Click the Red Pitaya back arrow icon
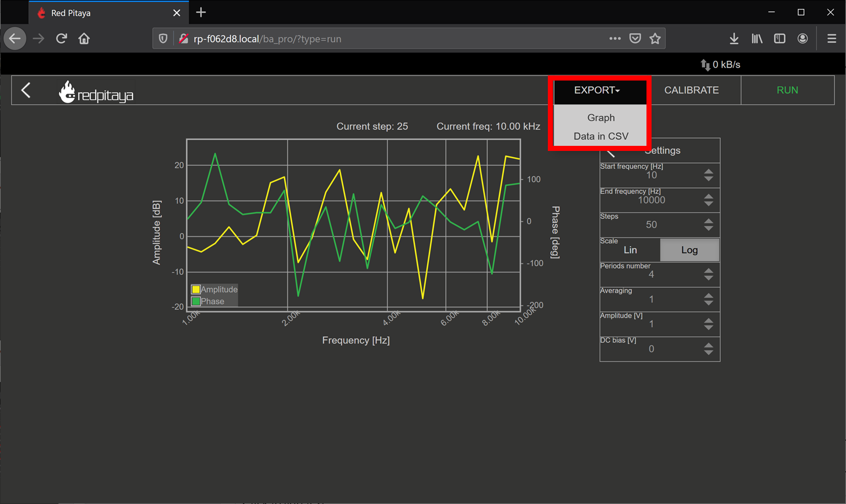This screenshot has width=846, height=504. [x=26, y=90]
